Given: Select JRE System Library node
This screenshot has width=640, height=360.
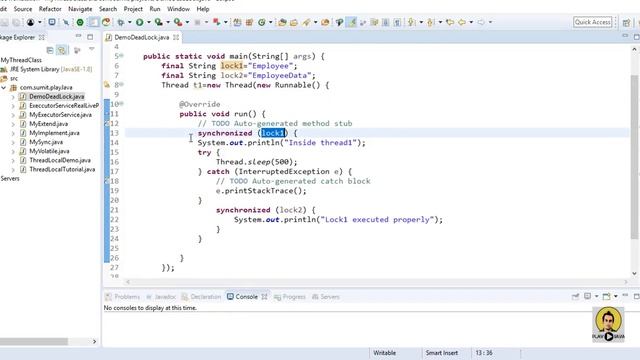Looking at the screenshot, I should click(51, 69).
